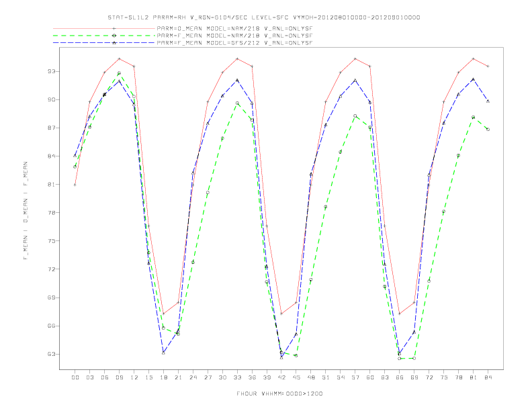The height and width of the screenshot is (411, 532).
Task: Click the y-axis tick label 72
Action: point(52,269)
